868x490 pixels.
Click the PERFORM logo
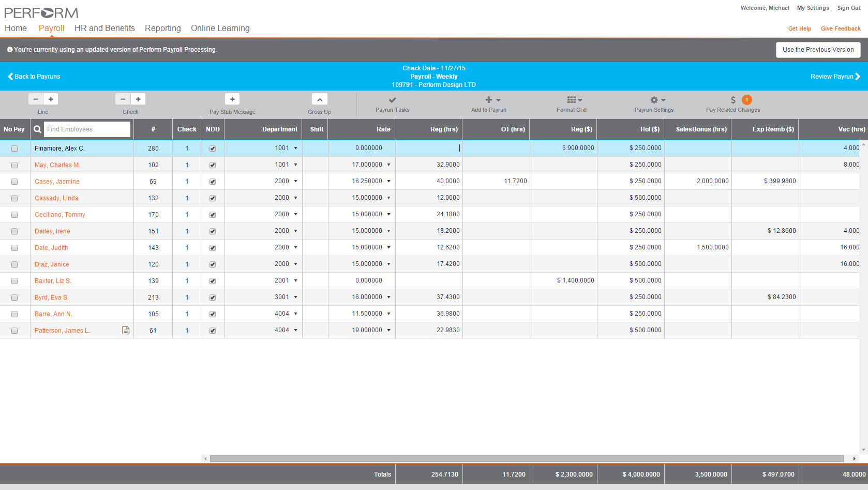pyautogui.click(x=41, y=12)
